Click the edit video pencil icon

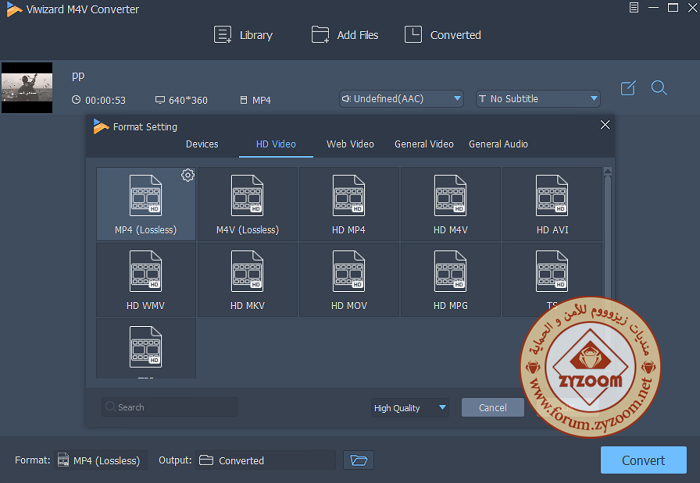(x=628, y=87)
